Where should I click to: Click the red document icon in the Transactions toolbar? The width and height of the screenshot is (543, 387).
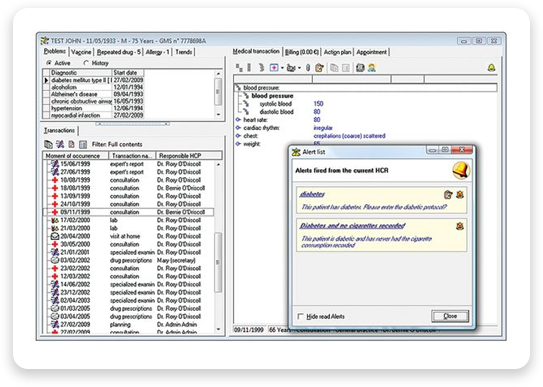[x=71, y=144]
